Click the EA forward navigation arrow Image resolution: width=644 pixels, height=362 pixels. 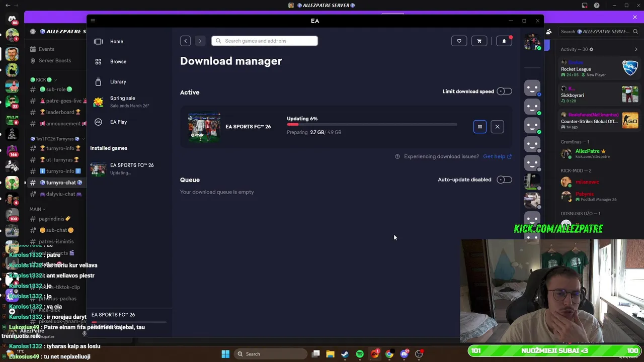[200, 41]
